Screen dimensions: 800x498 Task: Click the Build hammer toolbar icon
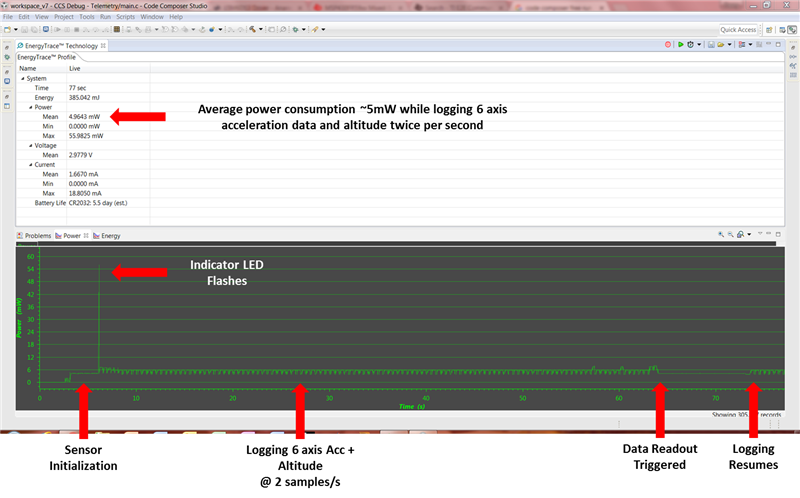(253, 30)
